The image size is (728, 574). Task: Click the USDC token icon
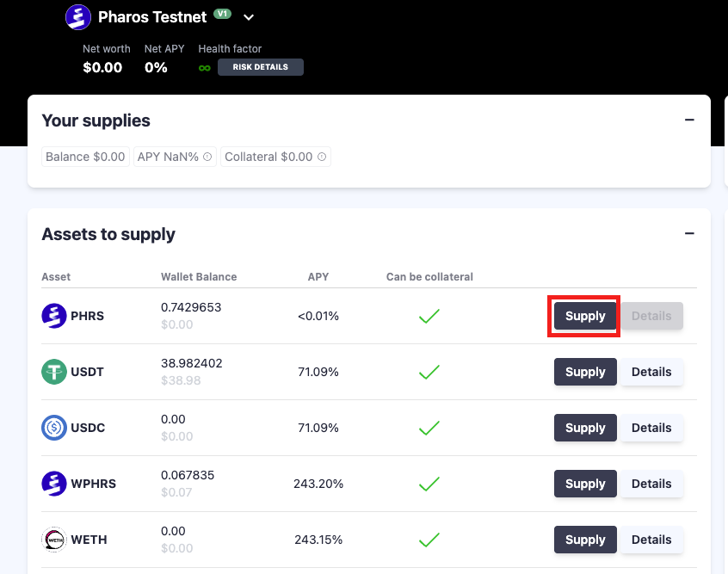point(54,428)
